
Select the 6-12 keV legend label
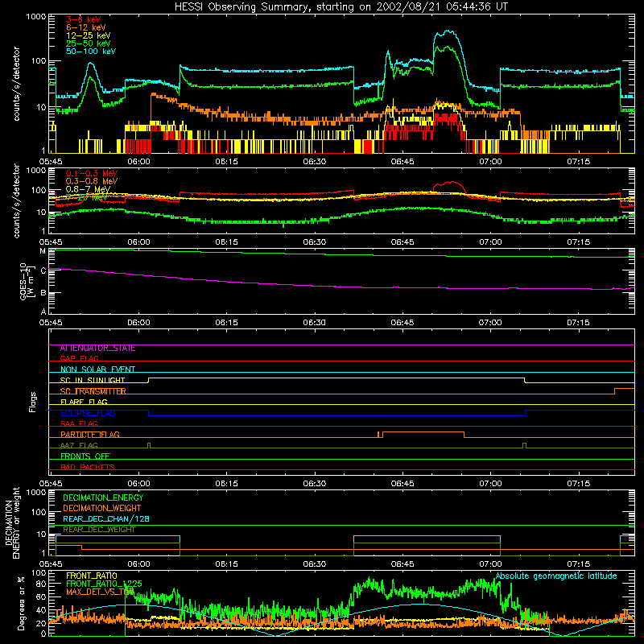point(86,27)
